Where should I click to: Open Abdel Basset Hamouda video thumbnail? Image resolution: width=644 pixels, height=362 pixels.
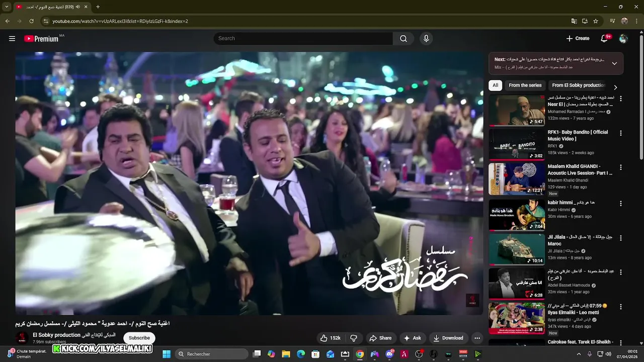click(x=517, y=284)
